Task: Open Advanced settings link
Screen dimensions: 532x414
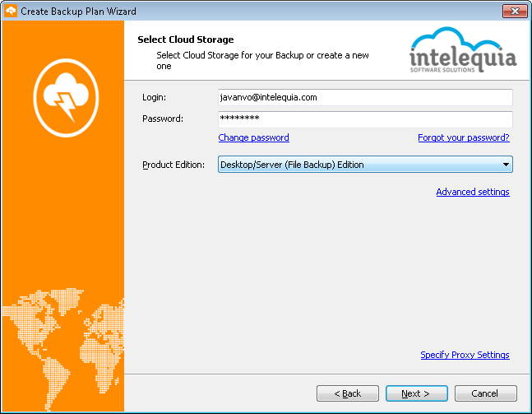Action: pos(473,192)
